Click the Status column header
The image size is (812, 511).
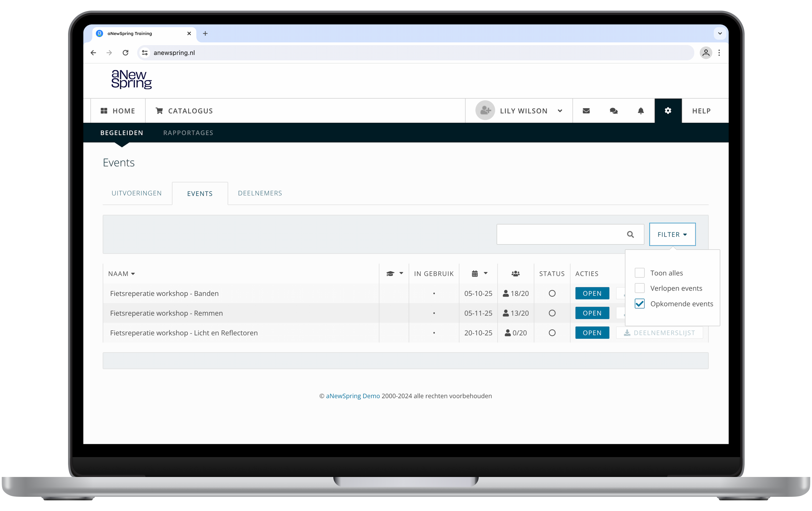coord(552,274)
